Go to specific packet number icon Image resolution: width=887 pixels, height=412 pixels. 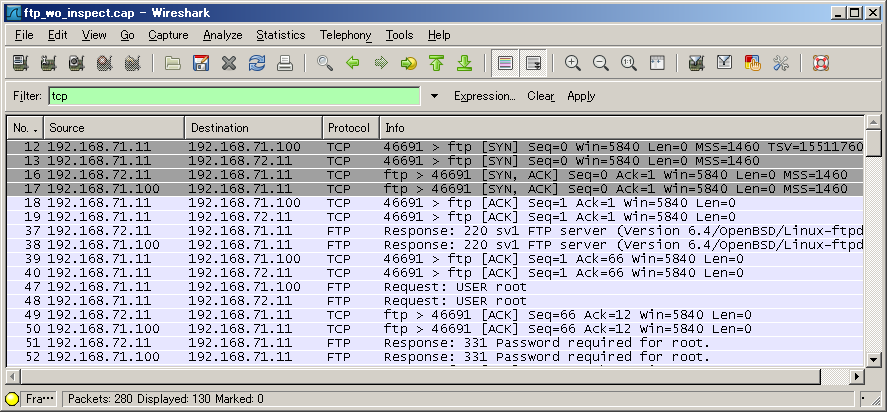click(x=408, y=63)
